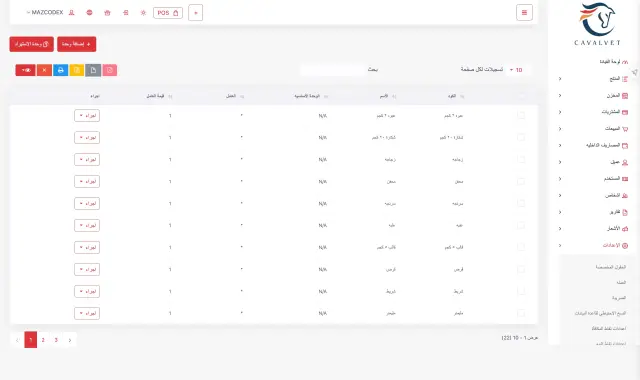
Task: Open the إجراء action dropdown for قرص row
Action: coord(87,269)
